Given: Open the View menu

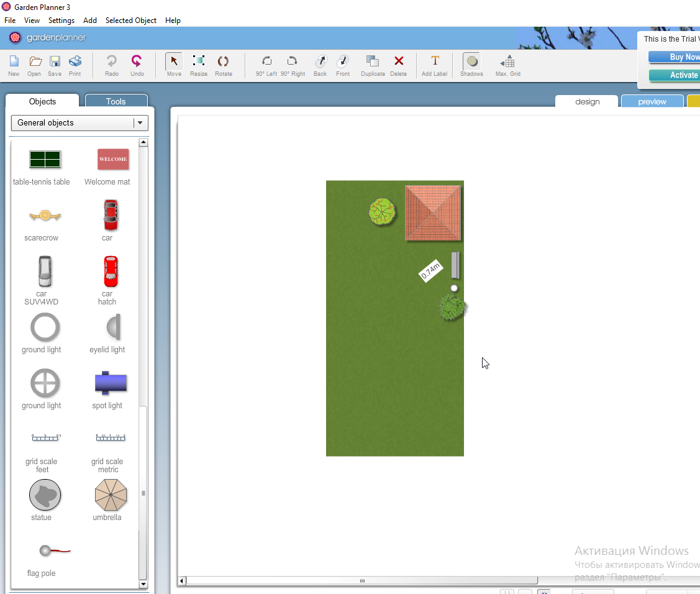Looking at the screenshot, I should click(32, 21).
